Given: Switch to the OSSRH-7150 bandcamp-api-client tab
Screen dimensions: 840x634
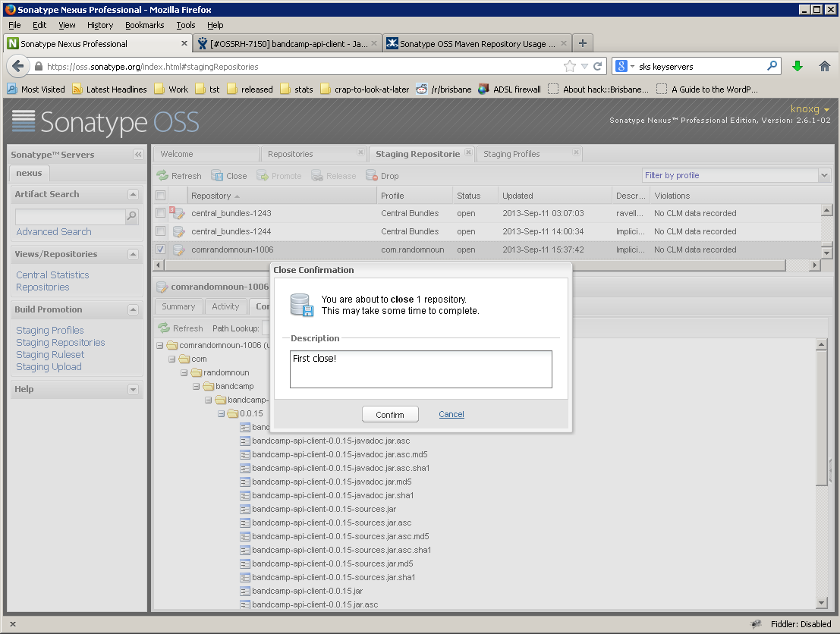Looking at the screenshot, I should tap(287, 43).
